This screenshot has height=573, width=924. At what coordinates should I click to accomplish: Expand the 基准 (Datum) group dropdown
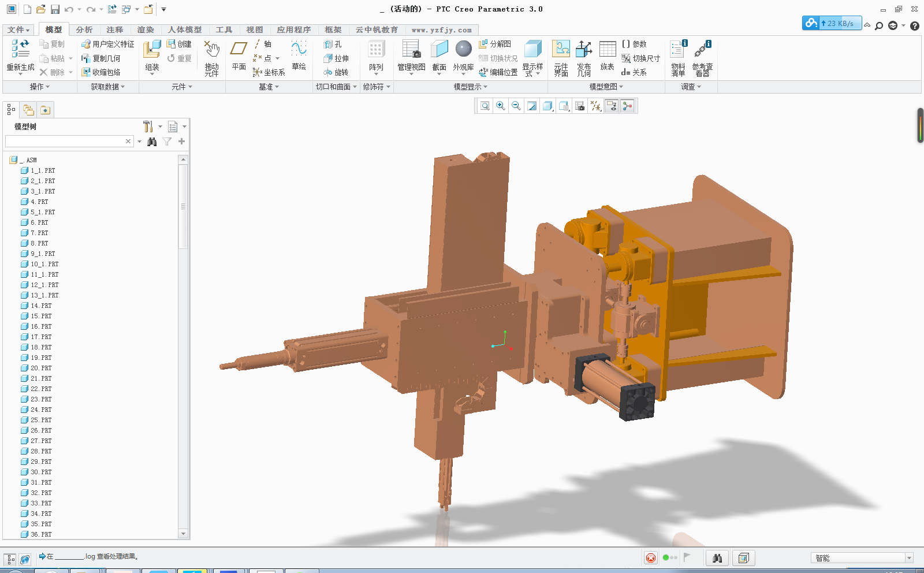click(x=269, y=87)
